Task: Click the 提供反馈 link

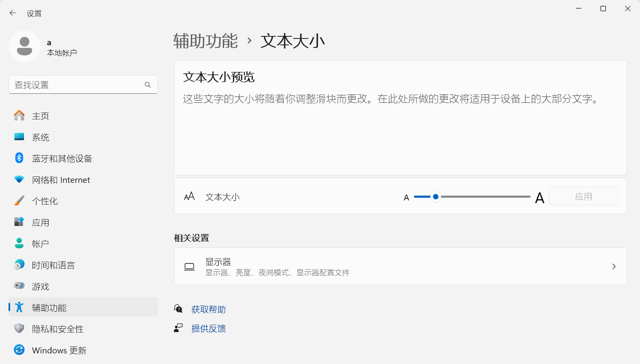Action: [x=209, y=329]
